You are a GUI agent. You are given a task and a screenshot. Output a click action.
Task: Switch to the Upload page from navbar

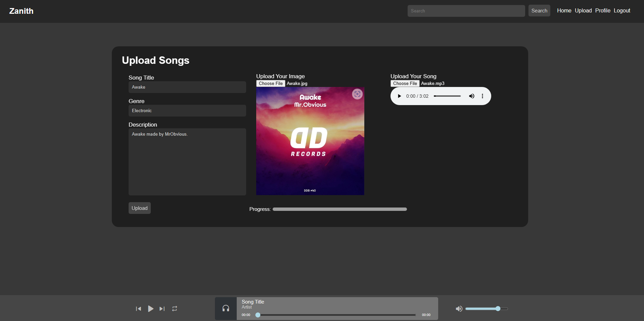point(583,10)
